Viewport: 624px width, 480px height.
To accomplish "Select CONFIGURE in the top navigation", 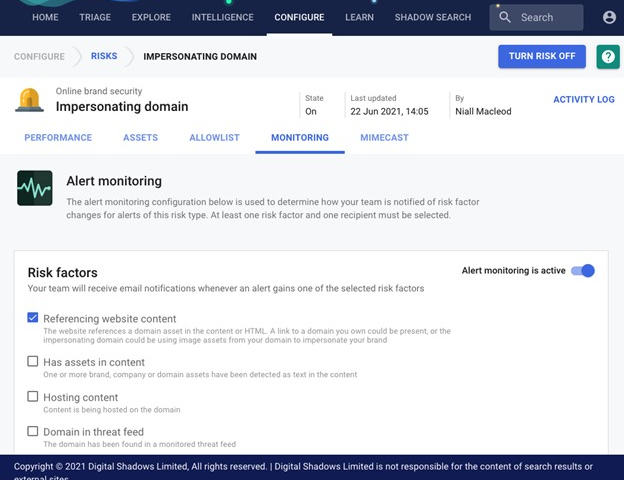I will pyautogui.click(x=299, y=17).
